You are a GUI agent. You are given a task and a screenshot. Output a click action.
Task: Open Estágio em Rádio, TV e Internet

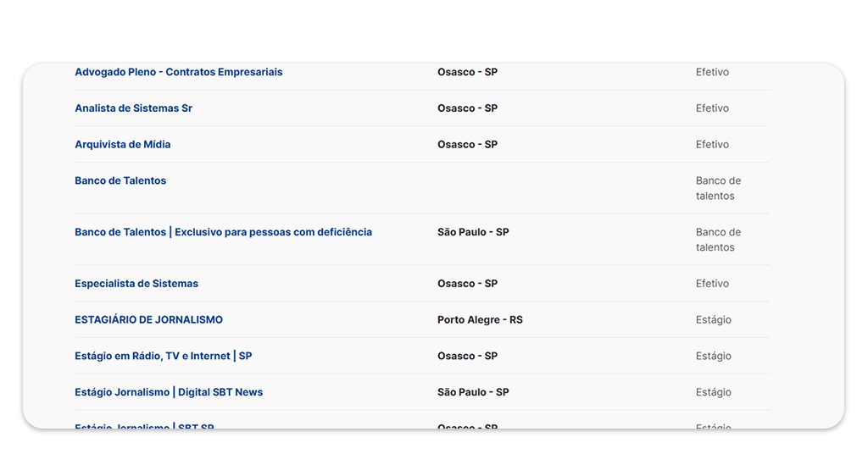163,357
